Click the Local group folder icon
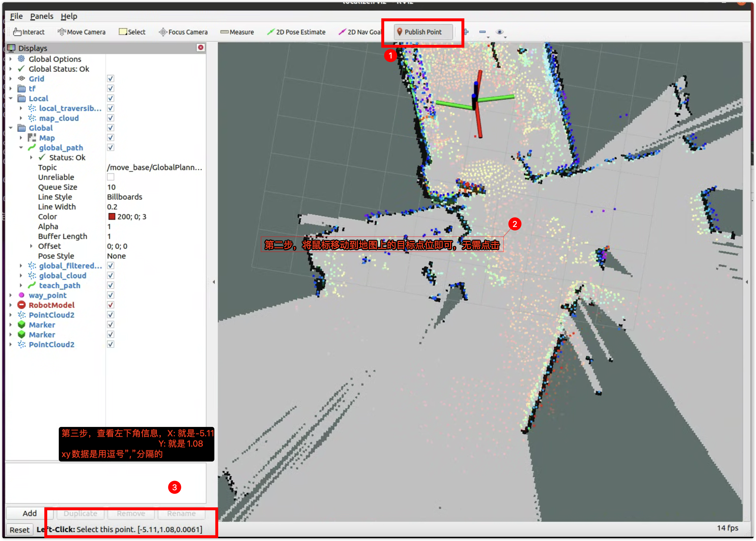Screen dimensions: 756x541 point(21,98)
